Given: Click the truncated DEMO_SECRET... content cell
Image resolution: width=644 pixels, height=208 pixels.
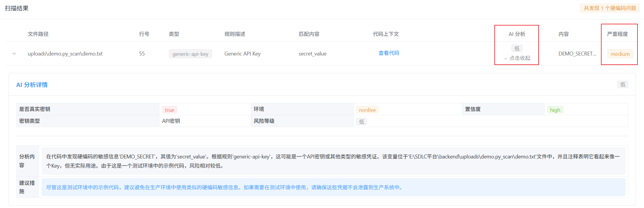Looking at the screenshot, I should (x=577, y=54).
